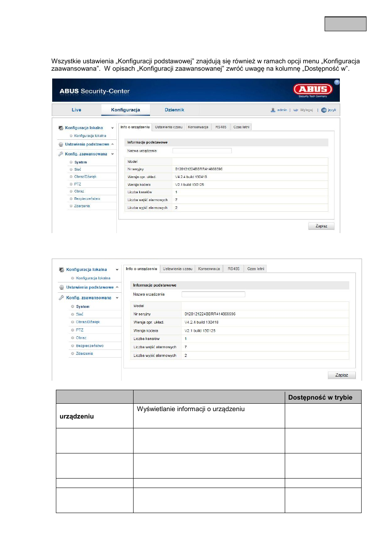Open the RS485 tab in the lower screenshot
Image resolution: width=392 pixels, height=555 pixels.
tap(233, 269)
